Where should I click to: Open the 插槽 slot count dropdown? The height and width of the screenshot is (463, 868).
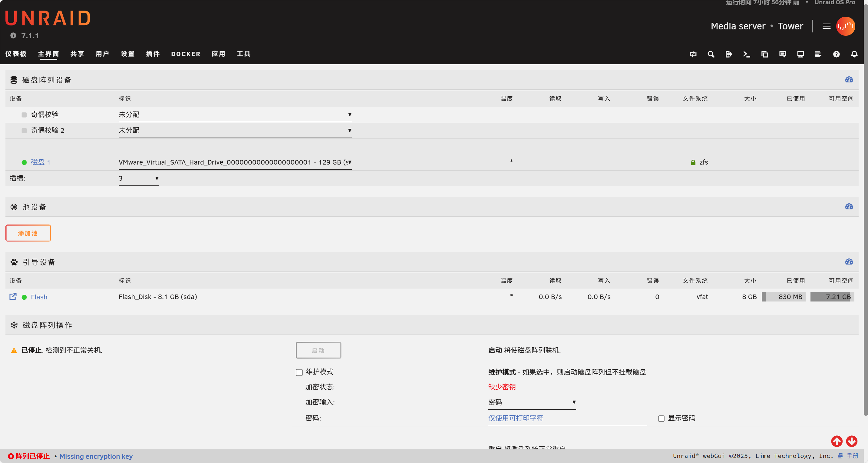(138, 178)
